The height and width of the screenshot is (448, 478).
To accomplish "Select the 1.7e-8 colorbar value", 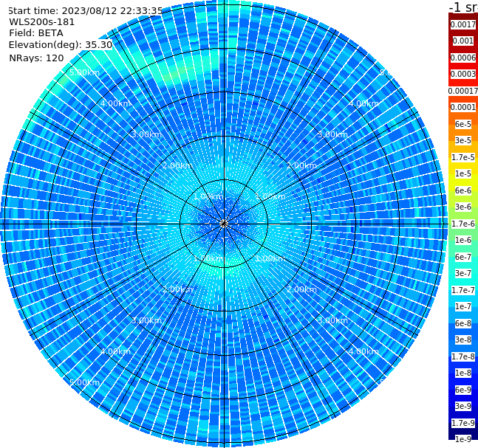I will (463, 356).
